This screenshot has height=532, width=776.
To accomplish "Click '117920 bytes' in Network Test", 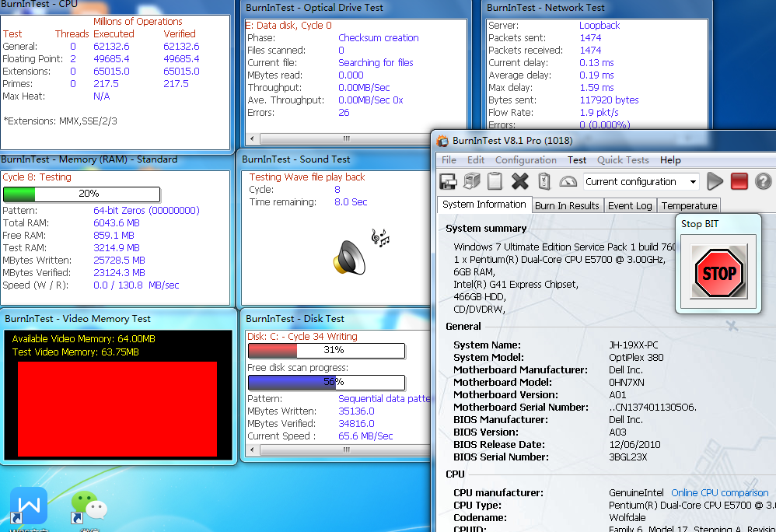I will tap(609, 100).
